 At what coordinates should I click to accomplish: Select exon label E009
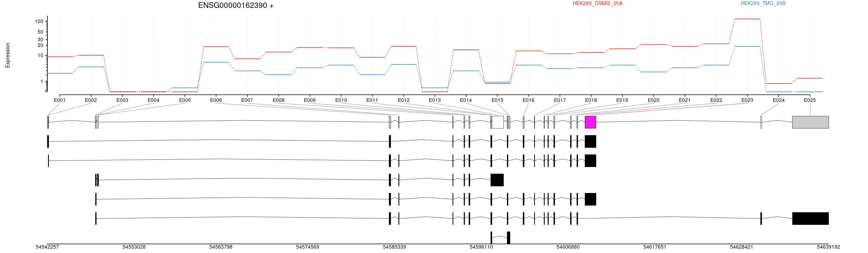click(x=310, y=100)
